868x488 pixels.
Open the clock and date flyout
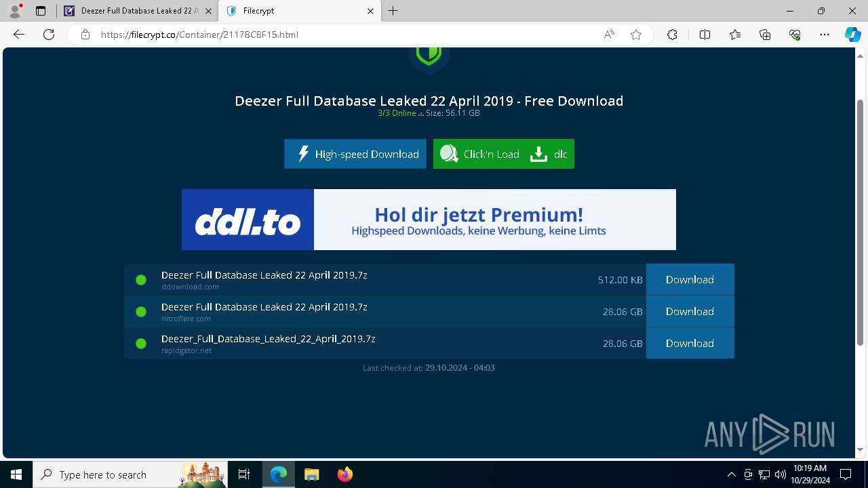tap(810, 474)
